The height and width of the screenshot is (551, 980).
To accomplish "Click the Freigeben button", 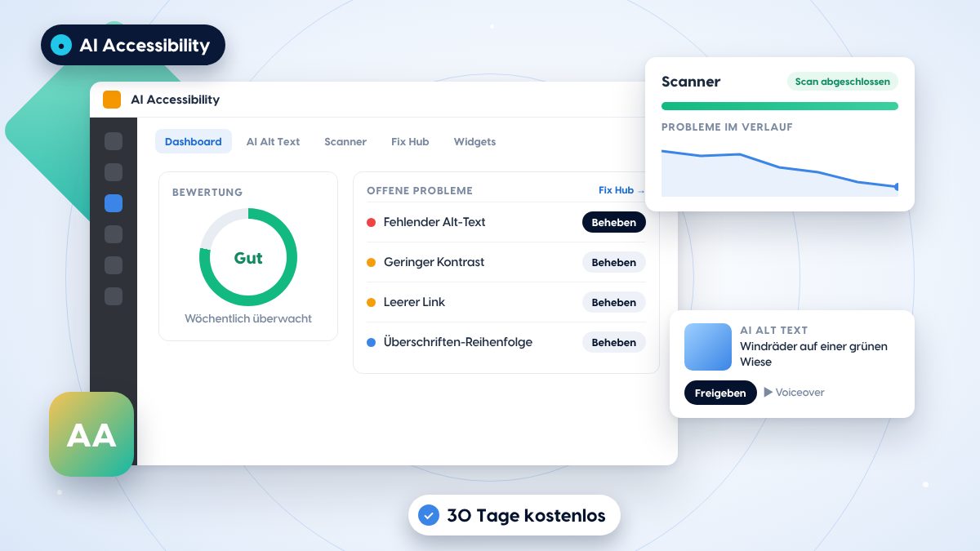I will coord(720,393).
